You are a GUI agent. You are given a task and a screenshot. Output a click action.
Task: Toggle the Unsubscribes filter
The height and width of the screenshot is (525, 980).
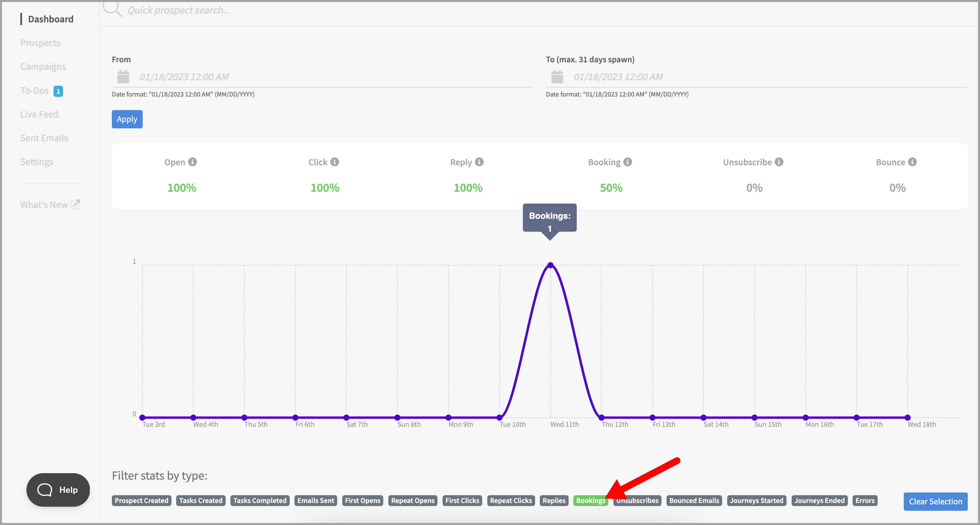637,501
